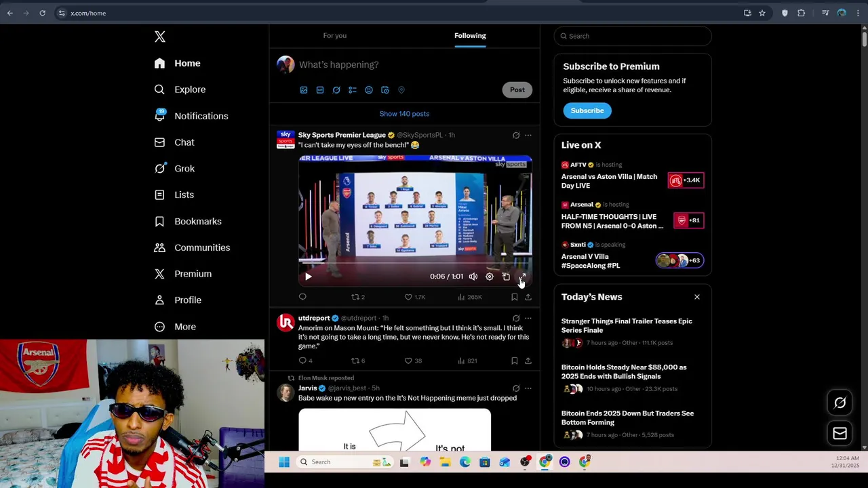Toggle picture-in-picture on the video
This screenshot has height=488, width=868.
[x=506, y=277]
